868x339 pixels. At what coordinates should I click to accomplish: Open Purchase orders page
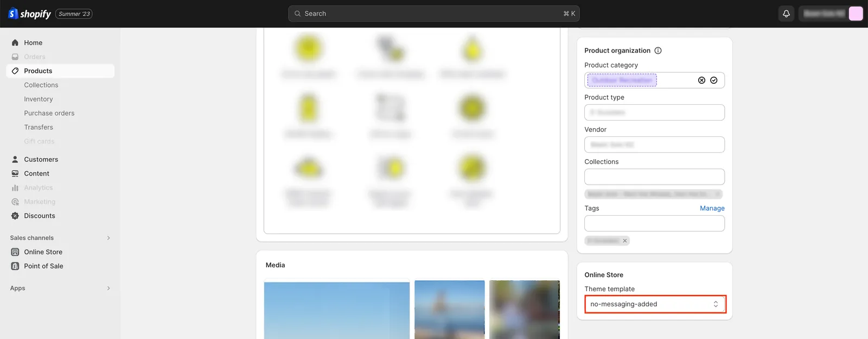tap(49, 113)
